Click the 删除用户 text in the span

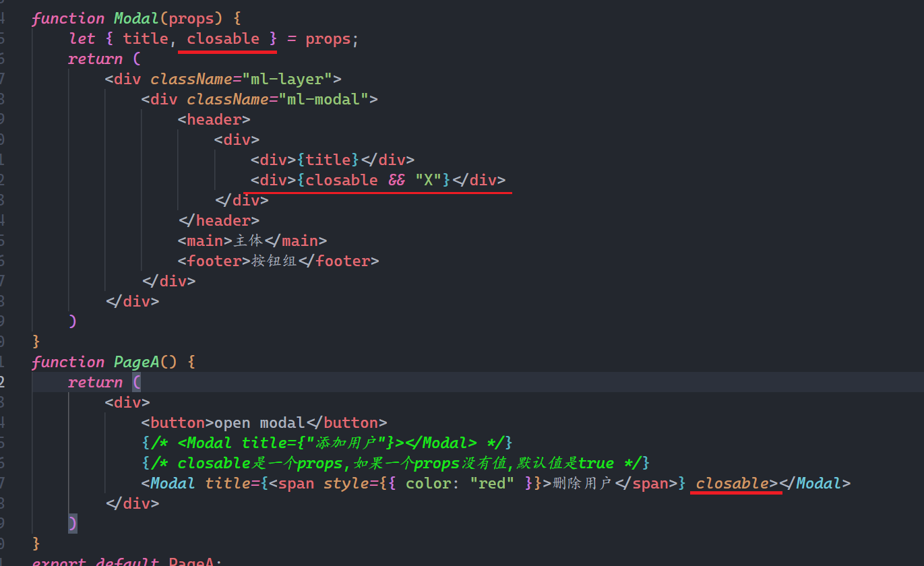click(583, 483)
